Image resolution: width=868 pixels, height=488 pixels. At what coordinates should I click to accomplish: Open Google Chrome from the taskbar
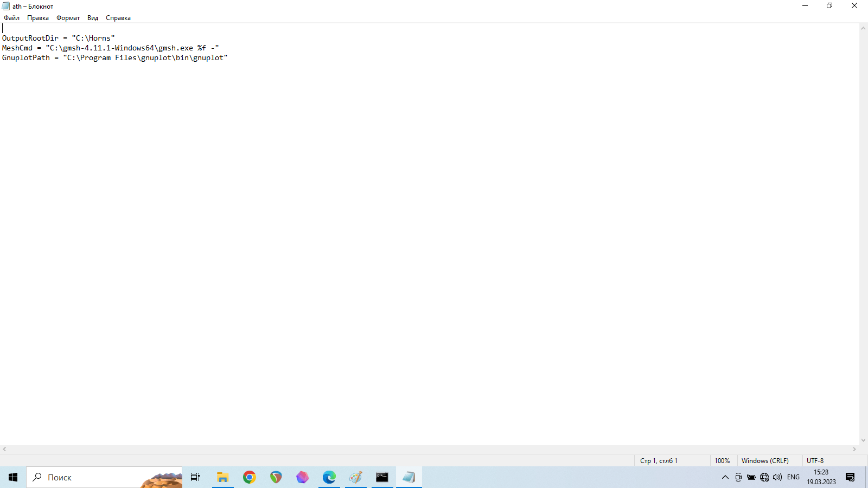[249, 477]
